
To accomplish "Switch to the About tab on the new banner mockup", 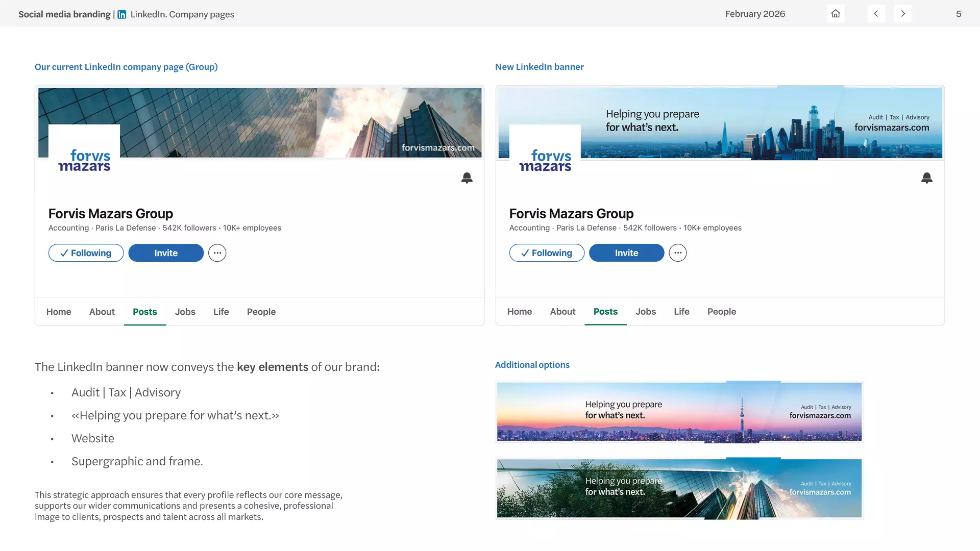I will tap(562, 311).
